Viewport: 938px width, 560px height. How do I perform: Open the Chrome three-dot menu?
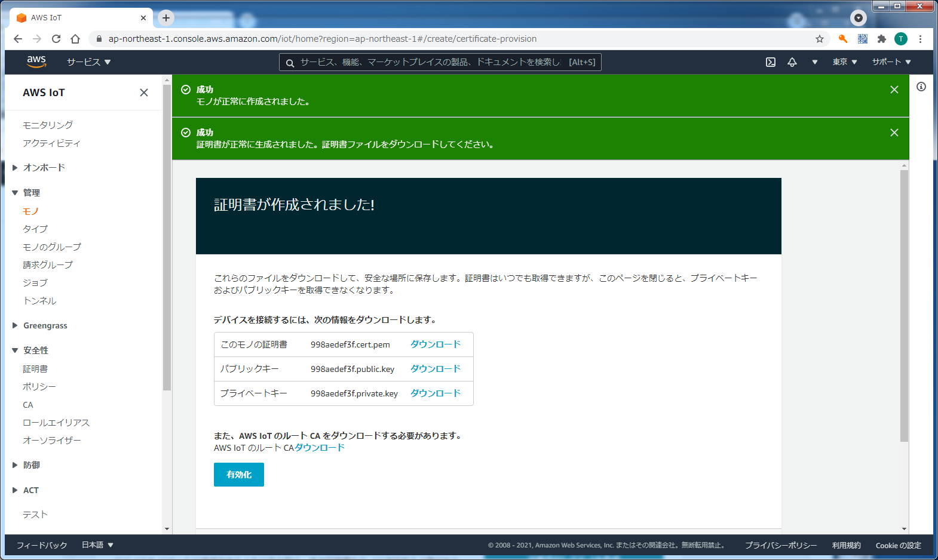click(x=920, y=39)
